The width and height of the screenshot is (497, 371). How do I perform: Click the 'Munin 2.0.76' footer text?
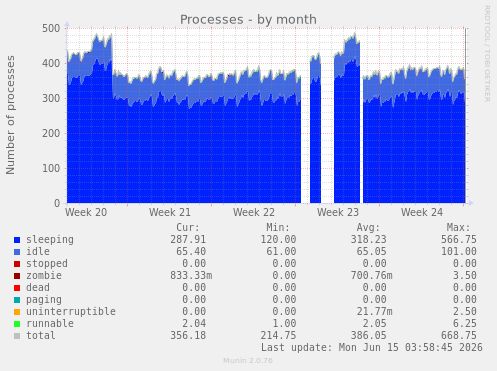pos(248,361)
